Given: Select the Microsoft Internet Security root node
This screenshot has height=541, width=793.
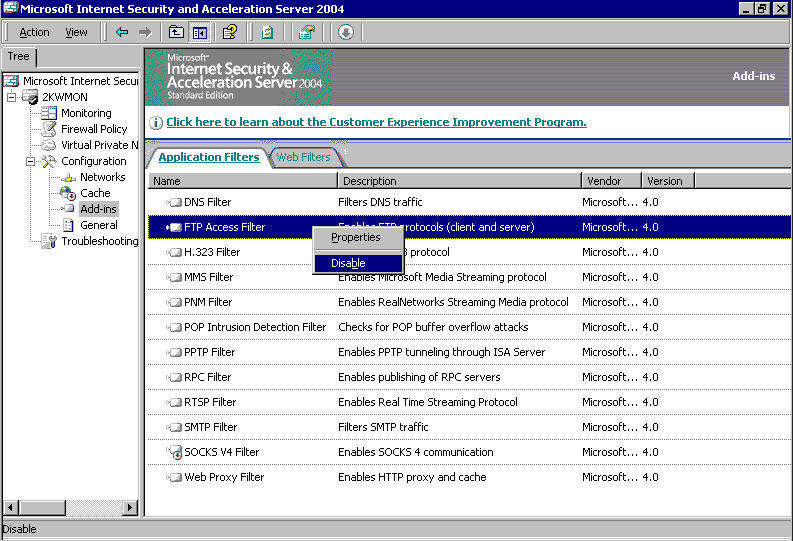Looking at the screenshot, I should (80, 81).
